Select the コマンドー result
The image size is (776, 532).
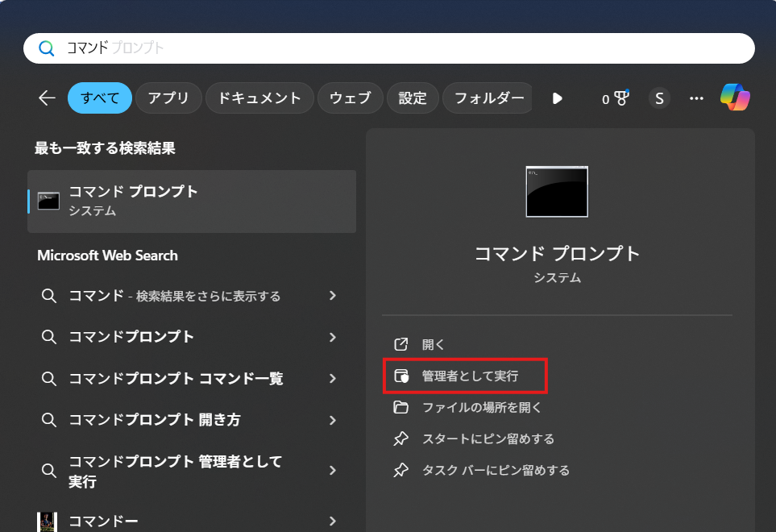192,521
